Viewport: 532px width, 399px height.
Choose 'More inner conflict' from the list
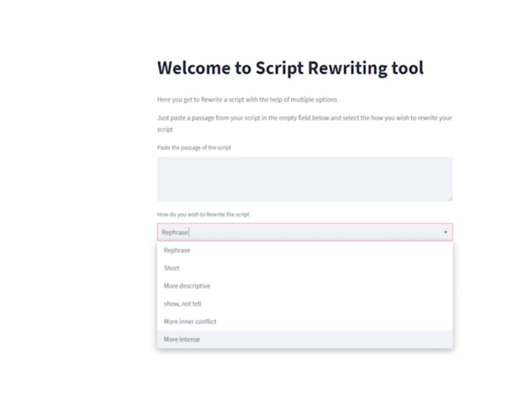coord(190,321)
